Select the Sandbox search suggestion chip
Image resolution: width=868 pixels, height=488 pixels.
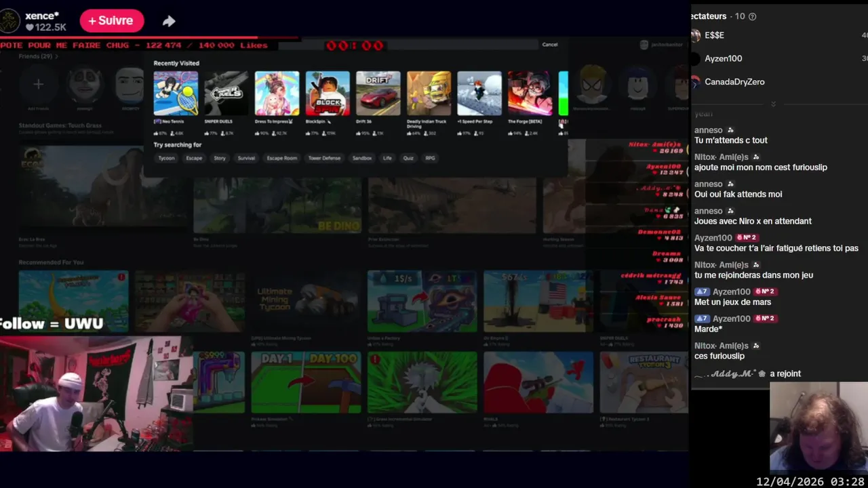click(x=362, y=158)
